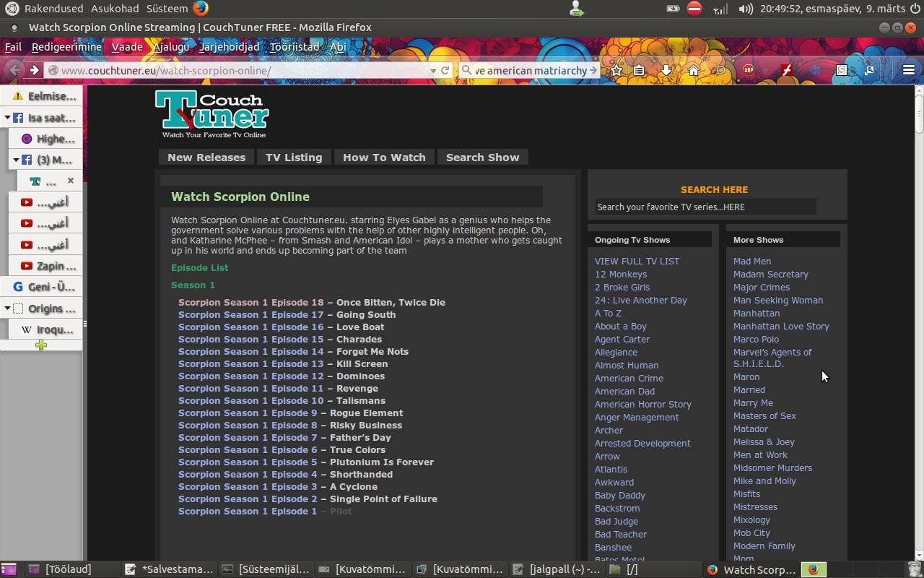
Task: Open the bookmarks list icon
Action: click(639, 70)
